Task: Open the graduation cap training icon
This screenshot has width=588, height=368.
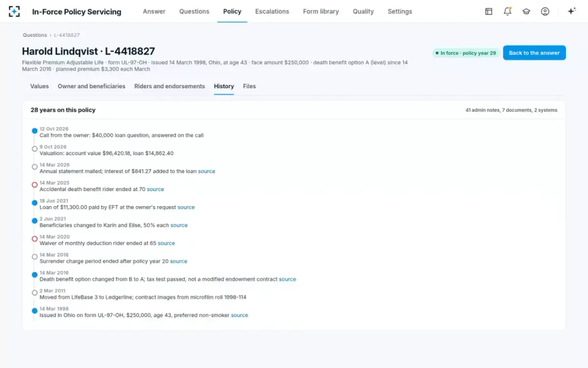Action: 526,11
